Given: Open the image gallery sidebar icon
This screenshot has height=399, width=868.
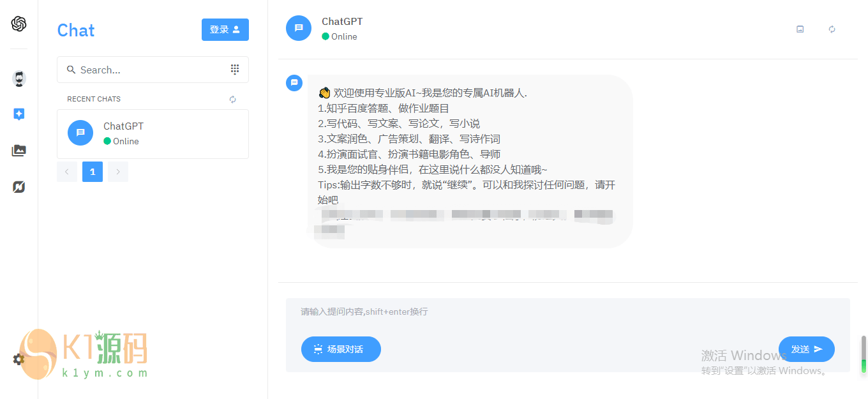Looking at the screenshot, I should pos(19,151).
